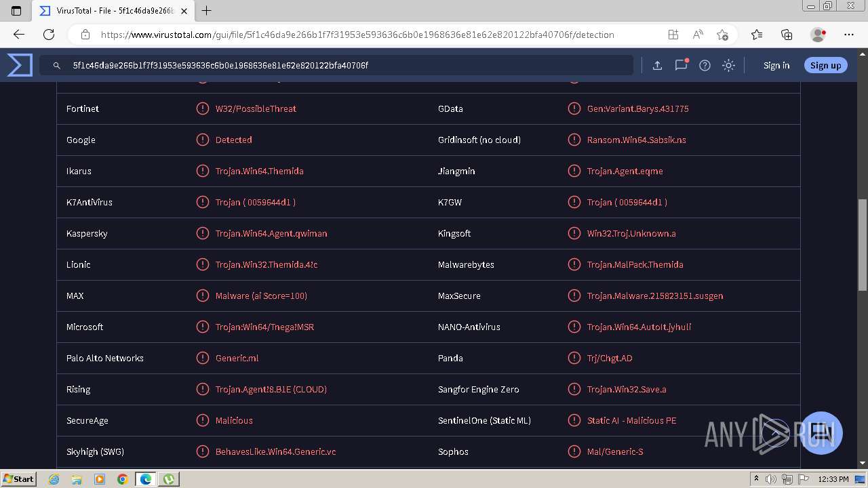Open the Windows Start menu
Image resolution: width=868 pixels, height=488 pixels.
(18, 479)
